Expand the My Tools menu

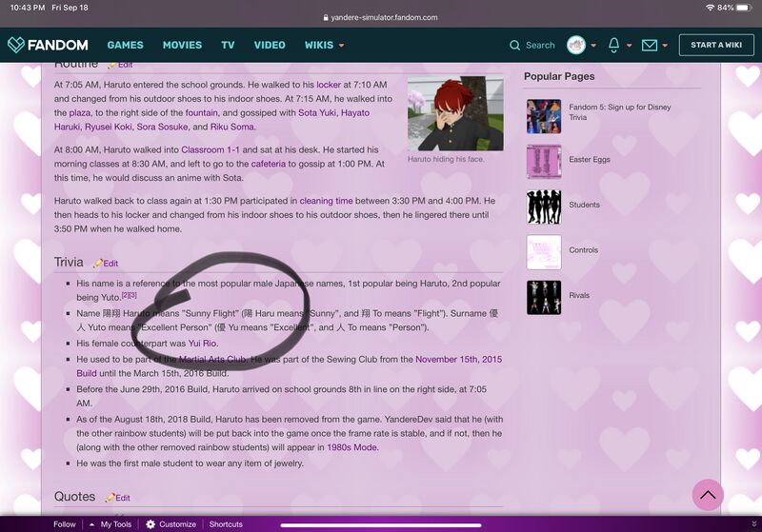point(110,524)
